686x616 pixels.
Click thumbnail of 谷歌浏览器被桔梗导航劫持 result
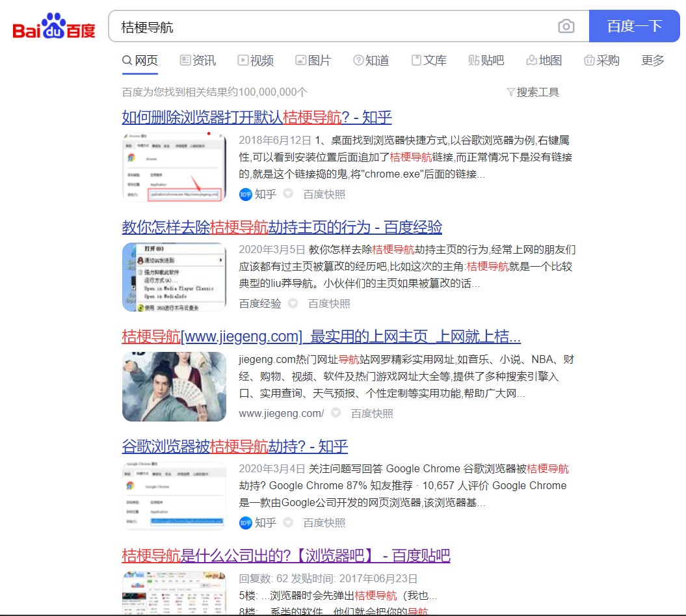pyautogui.click(x=174, y=496)
